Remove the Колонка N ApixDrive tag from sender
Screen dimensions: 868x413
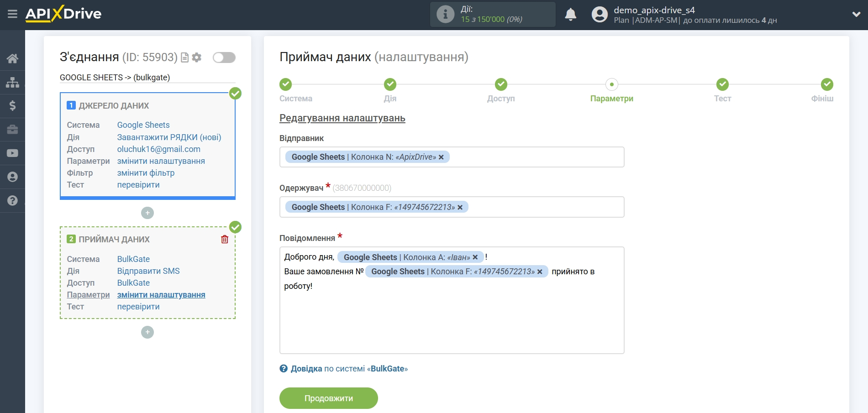(x=441, y=157)
